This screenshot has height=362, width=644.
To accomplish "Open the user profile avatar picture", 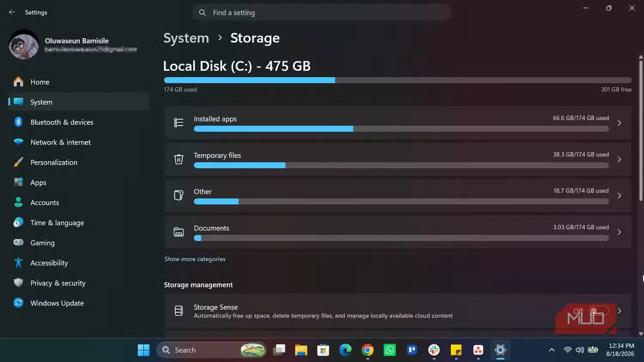I will [x=24, y=45].
